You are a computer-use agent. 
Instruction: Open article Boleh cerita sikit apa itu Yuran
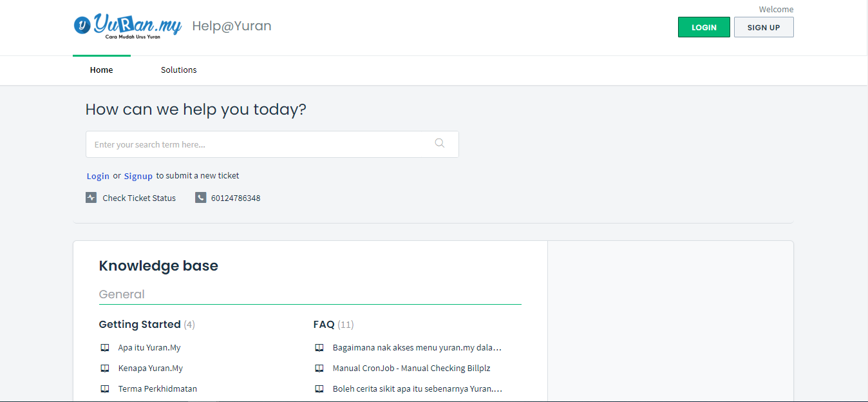tap(418, 389)
